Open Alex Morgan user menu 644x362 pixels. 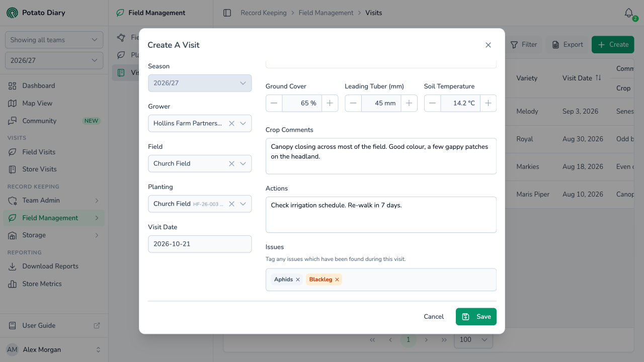click(54, 349)
